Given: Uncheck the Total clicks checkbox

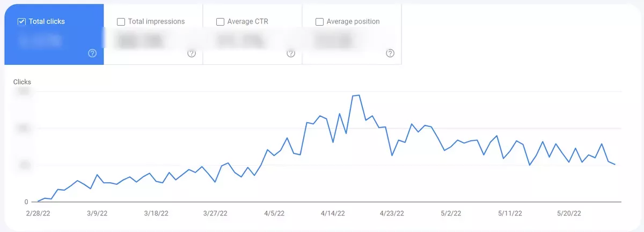Looking at the screenshot, I should [x=21, y=22].
